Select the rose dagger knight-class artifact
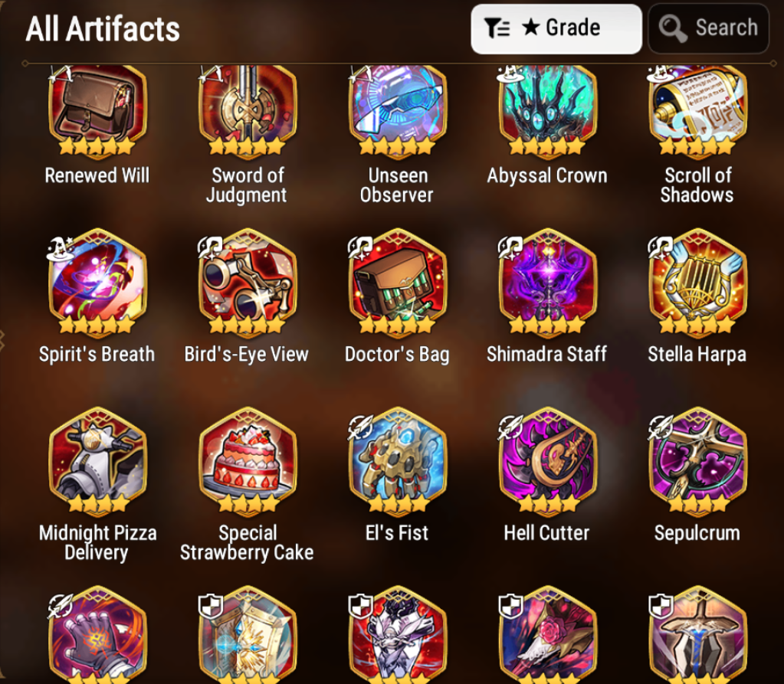The height and width of the screenshot is (684, 784). point(547,634)
